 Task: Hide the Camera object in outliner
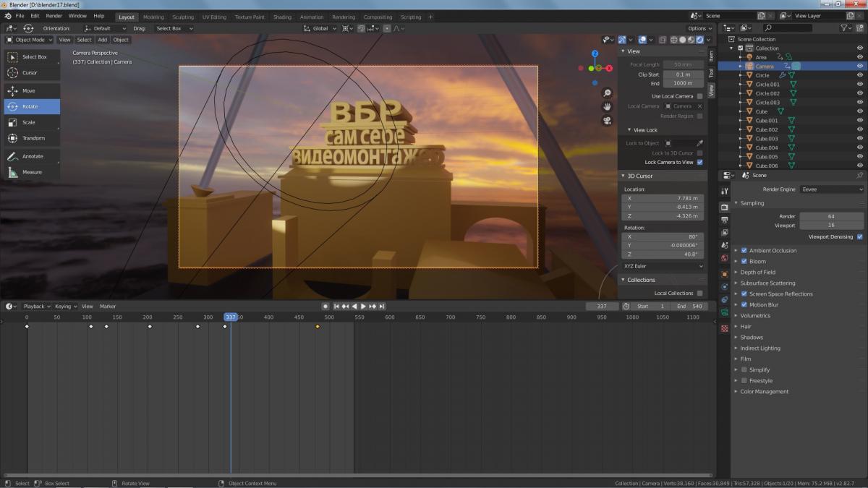click(x=860, y=67)
